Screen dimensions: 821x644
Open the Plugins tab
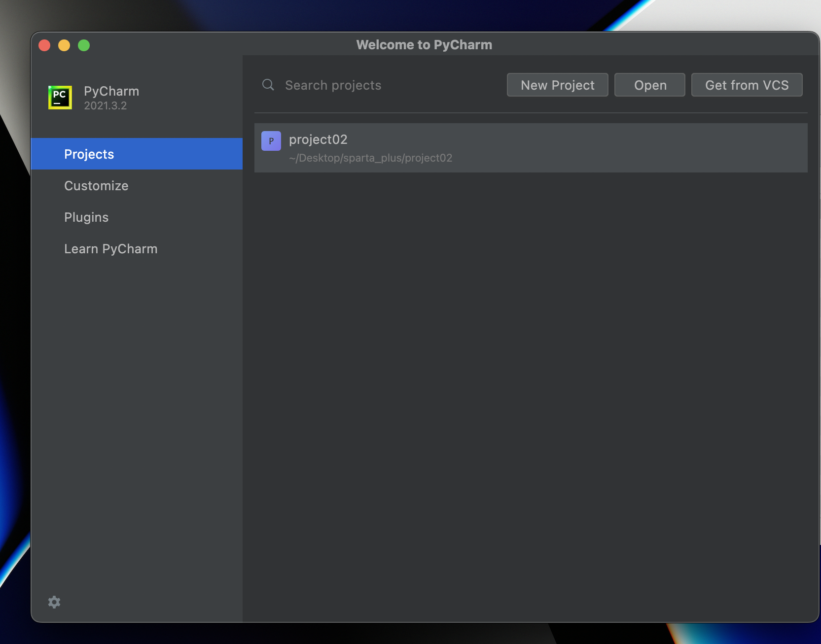pyautogui.click(x=137, y=217)
